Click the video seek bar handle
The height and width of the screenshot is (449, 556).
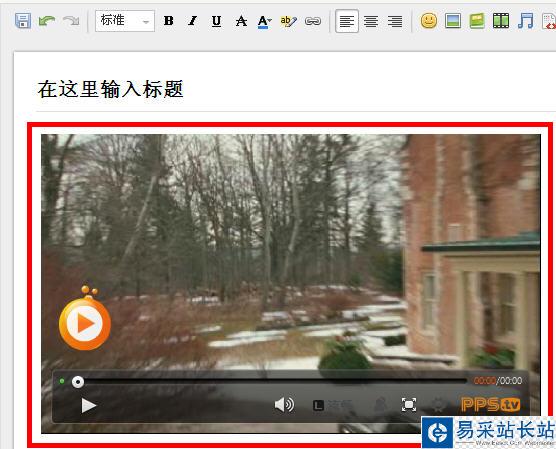[78, 382]
